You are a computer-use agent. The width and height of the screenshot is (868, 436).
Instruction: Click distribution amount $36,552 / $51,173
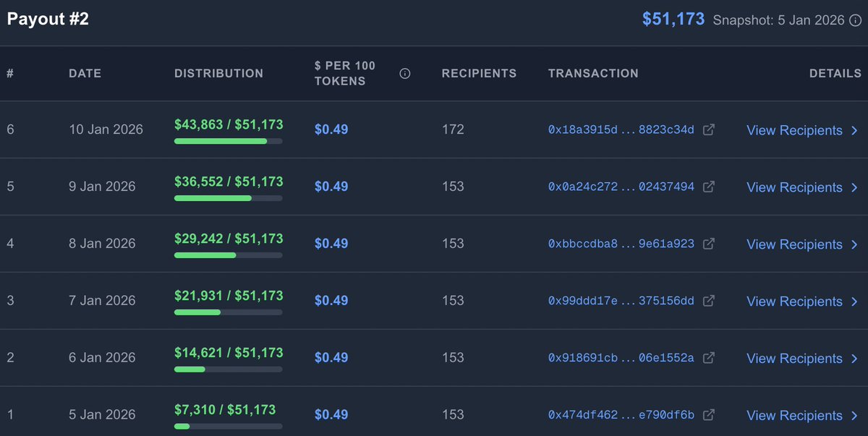pos(229,182)
